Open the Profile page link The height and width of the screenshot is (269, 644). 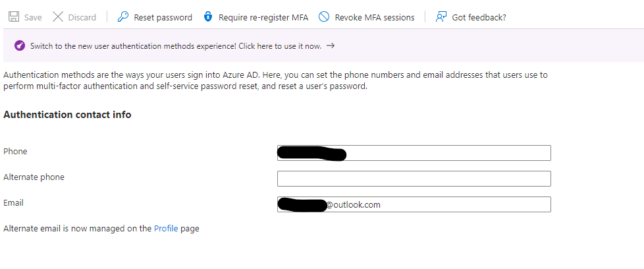[166, 229]
